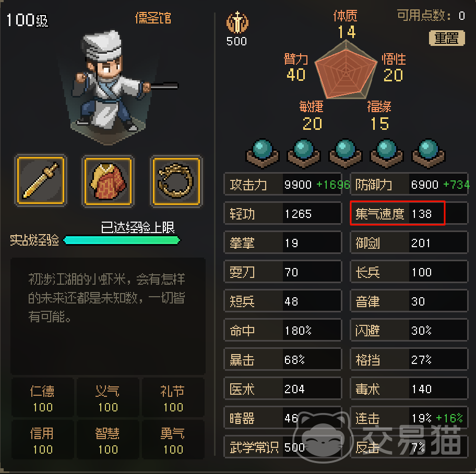Select the dragon ring accessory slot
Image resolution: width=476 pixels, height=474 pixels.
click(x=176, y=180)
